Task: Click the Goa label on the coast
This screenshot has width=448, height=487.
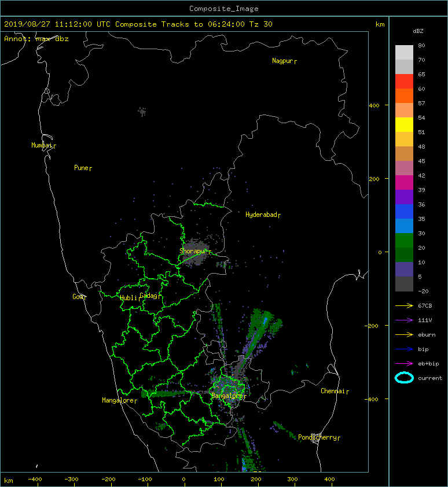Action: [79, 297]
